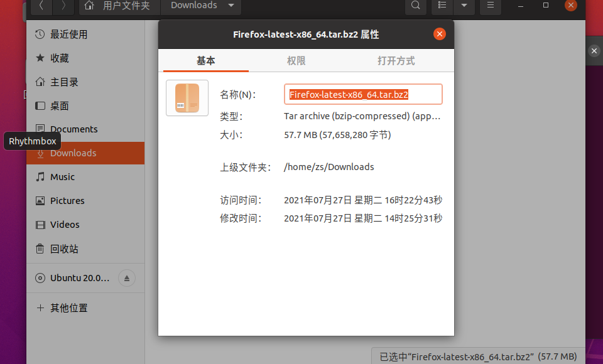Click the music note icon
This screenshot has height=364, width=603.
40,177
